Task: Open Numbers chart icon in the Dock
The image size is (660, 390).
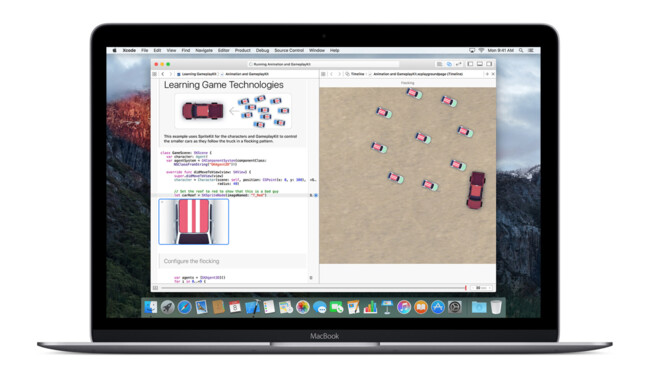Action: (370, 308)
